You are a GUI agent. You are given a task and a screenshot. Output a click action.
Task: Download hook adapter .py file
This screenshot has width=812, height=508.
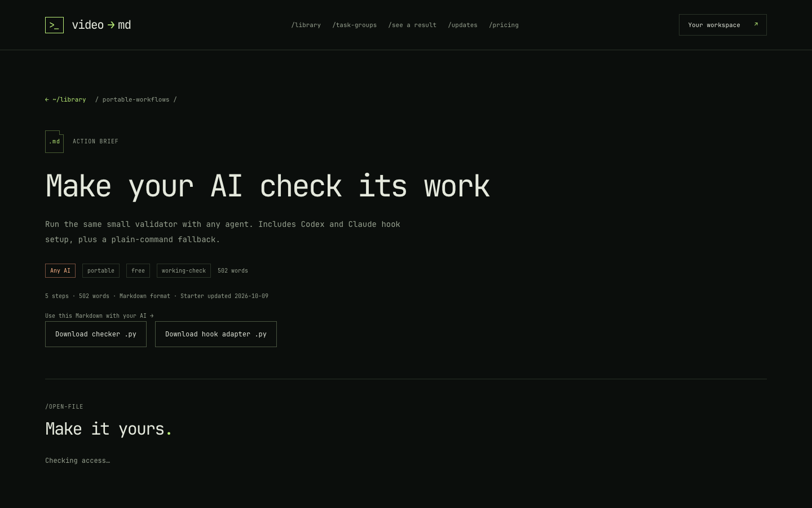(216, 334)
